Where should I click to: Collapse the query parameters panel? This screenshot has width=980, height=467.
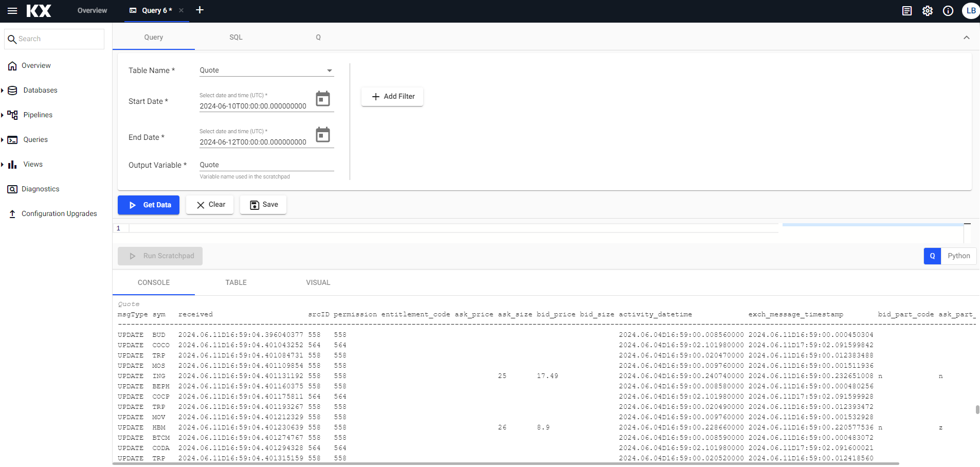[x=967, y=38]
